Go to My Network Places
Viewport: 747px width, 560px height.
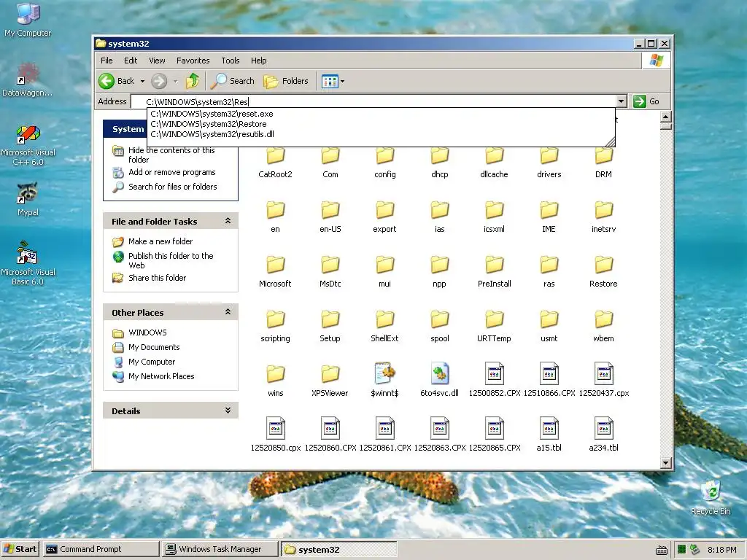point(161,376)
